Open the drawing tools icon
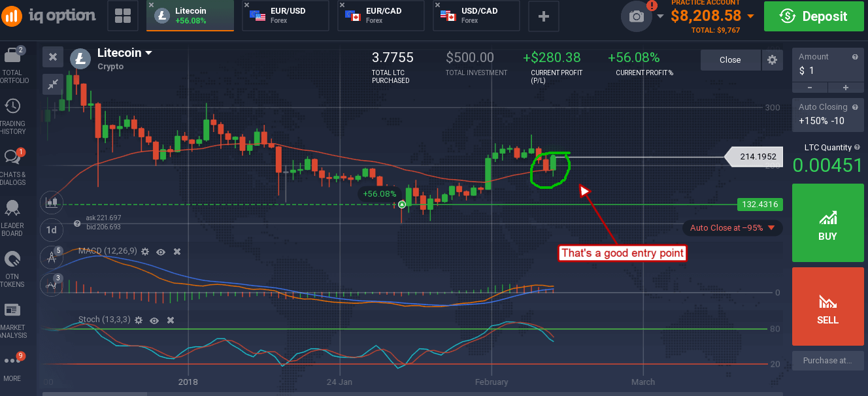Screen dimensions: 868x396 click(x=51, y=257)
